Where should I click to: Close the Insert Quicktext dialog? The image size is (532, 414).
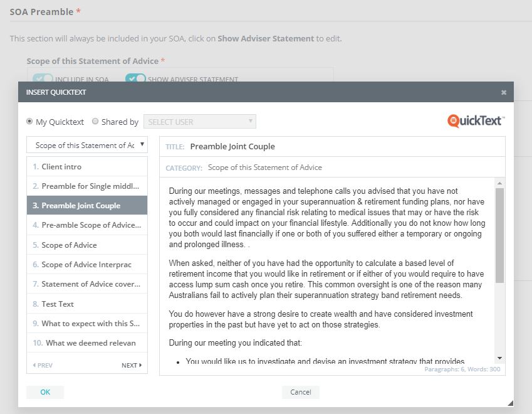[x=503, y=92]
